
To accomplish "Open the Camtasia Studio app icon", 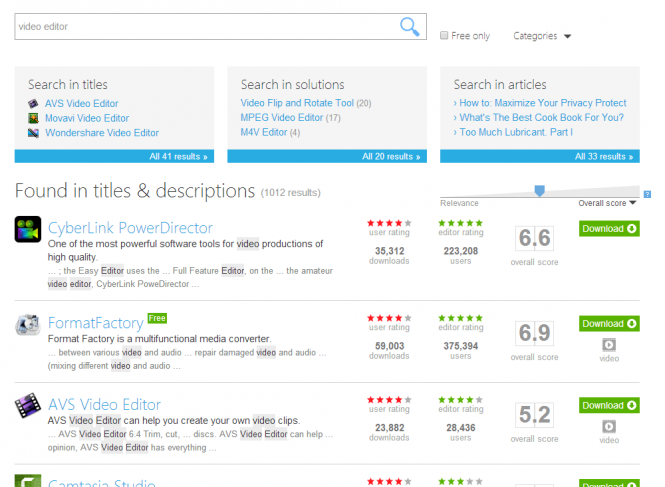I will (28, 481).
